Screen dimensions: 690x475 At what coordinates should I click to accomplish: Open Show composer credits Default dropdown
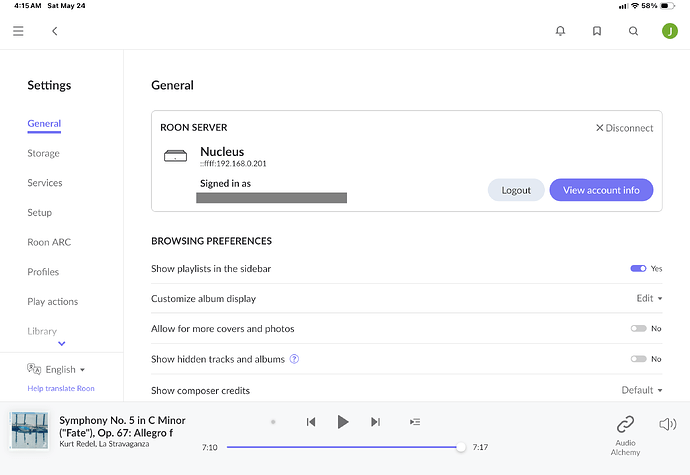pyautogui.click(x=642, y=390)
